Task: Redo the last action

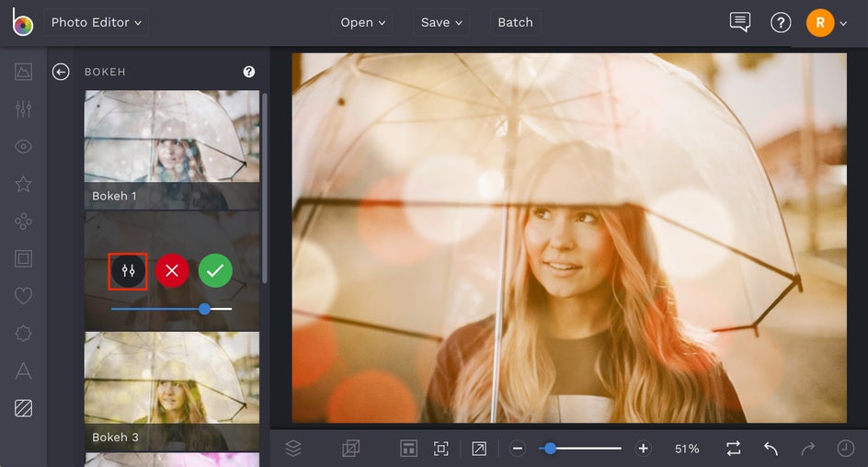Action: pyautogui.click(x=808, y=449)
